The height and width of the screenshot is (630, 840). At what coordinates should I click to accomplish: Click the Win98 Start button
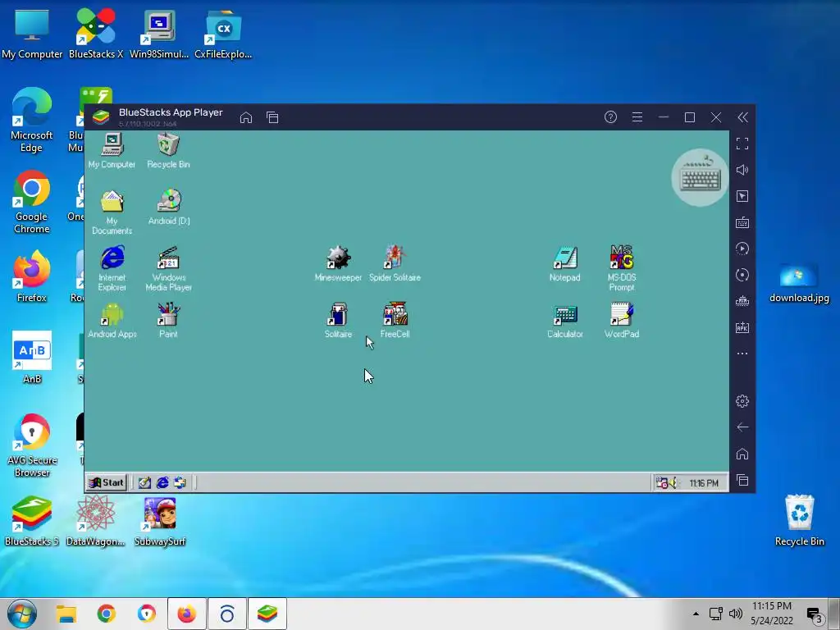107,482
